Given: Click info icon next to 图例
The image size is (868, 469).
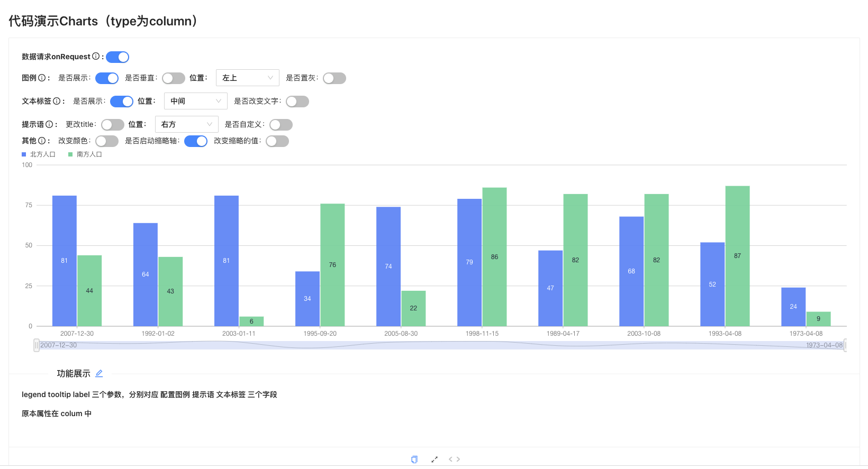Looking at the screenshot, I should point(42,78).
